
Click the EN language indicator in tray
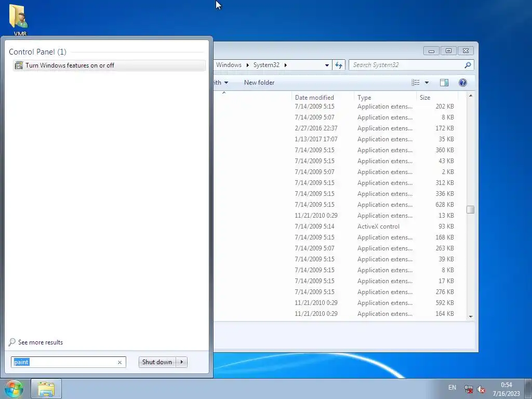click(x=452, y=388)
